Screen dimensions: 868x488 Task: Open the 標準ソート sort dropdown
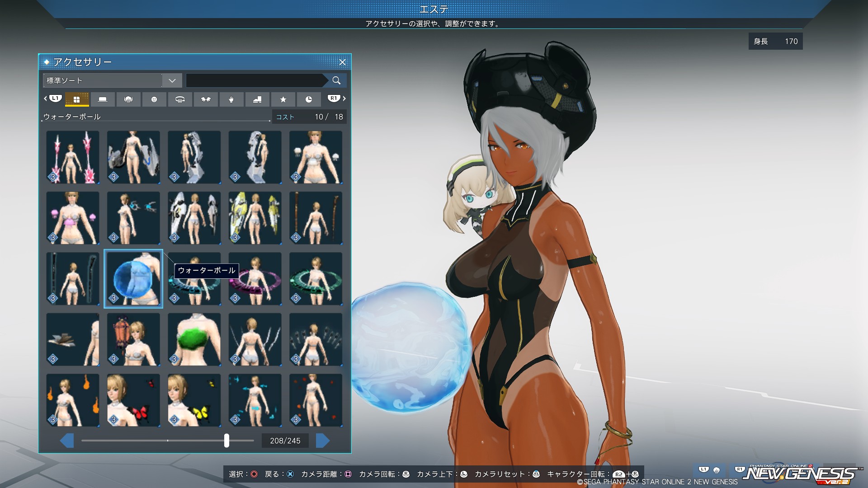[103, 80]
